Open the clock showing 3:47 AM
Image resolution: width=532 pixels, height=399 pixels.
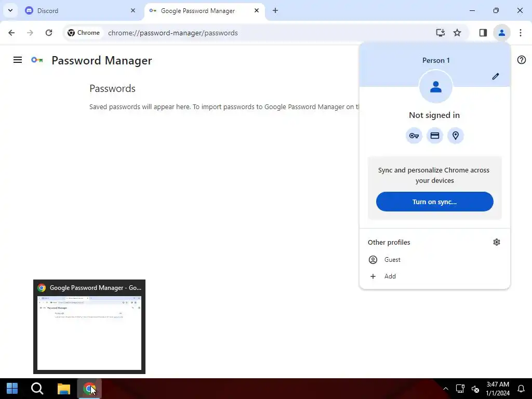498,389
